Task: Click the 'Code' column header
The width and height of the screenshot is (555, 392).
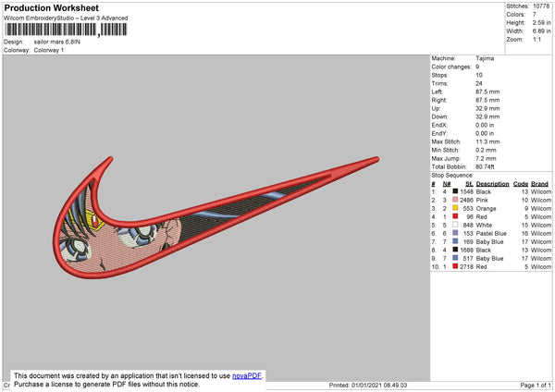Action: [520, 184]
